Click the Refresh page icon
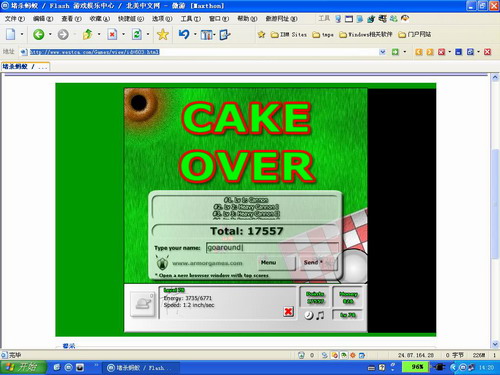The height and width of the screenshot is (375, 500). click(x=137, y=34)
